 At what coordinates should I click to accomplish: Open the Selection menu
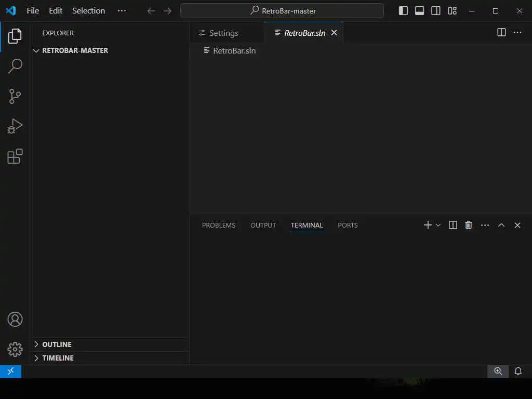tap(88, 11)
